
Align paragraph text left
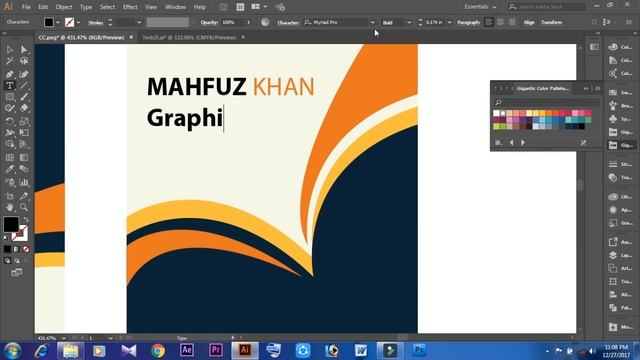[x=489, y=22]
